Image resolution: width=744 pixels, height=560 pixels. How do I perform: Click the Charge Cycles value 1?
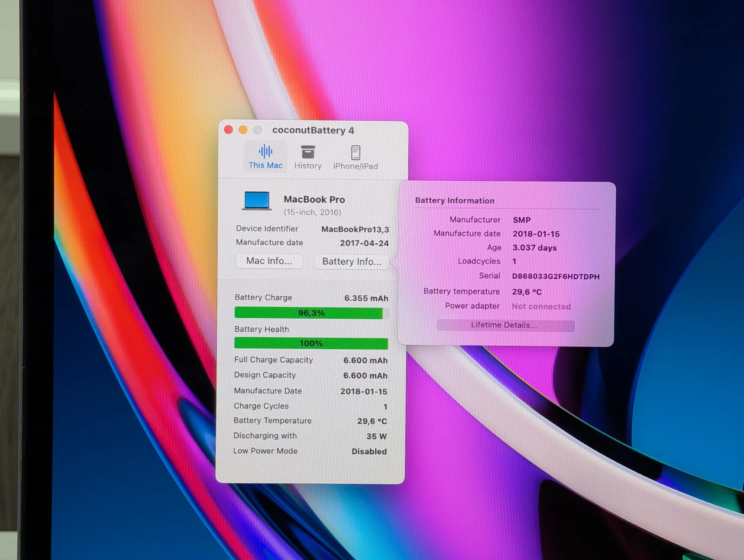tap(385, 407)
